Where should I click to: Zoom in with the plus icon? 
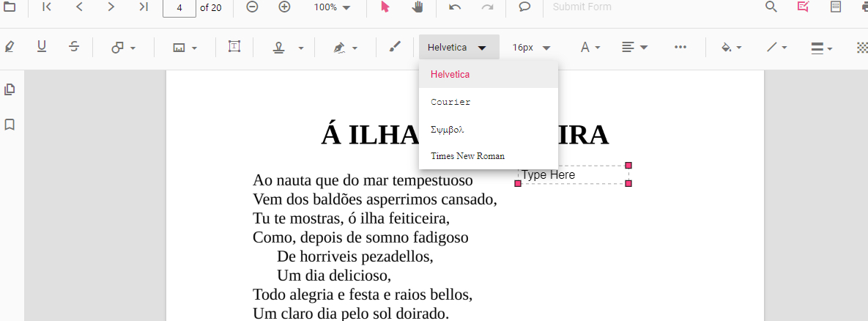[x=284, y=7]
